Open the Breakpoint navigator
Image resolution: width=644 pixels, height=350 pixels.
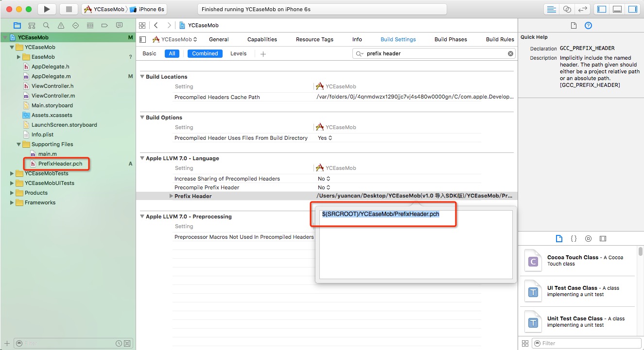pyautogui.click(x=104, y=25)
